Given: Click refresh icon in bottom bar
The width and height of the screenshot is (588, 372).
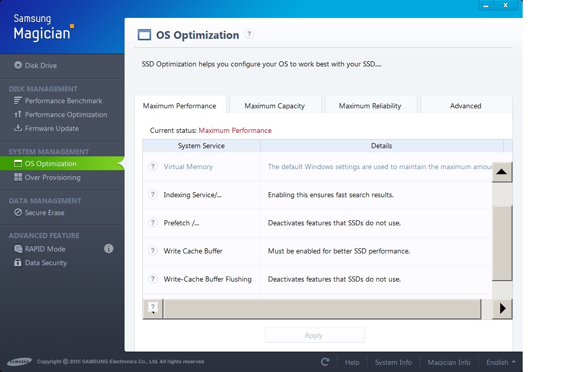Looking at the screenshot, I should coord(325,362).
